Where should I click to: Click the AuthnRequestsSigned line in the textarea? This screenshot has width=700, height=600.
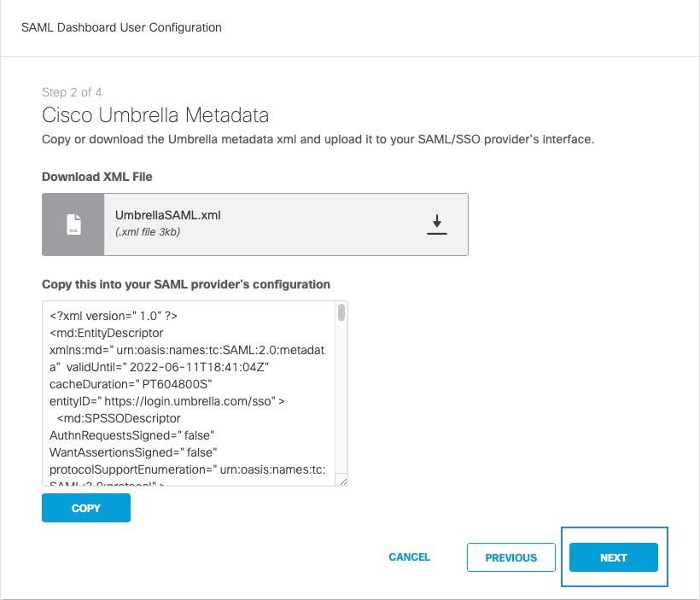pyautogui.click(x=126, y=435)
